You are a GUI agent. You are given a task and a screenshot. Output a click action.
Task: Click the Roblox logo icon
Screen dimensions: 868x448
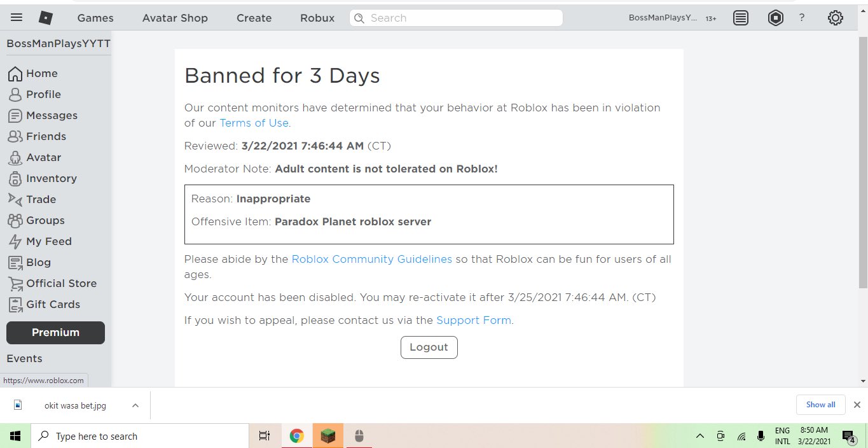[x=46, y=18]
